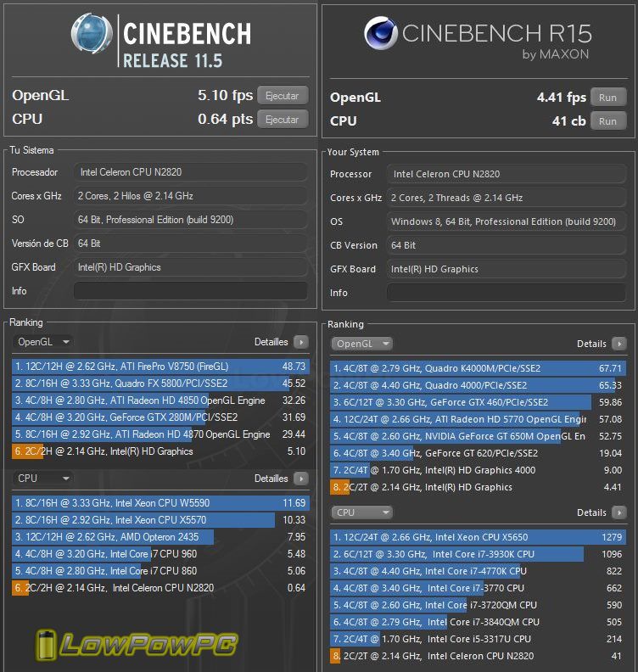
Task: Click the empty Info field in Cinebench 11.5
Action: coord(191,291)
